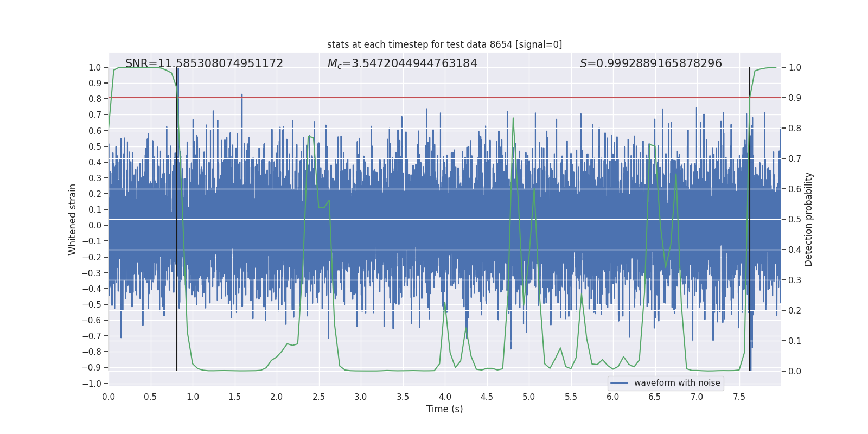Click the S=0.999 annotation text
This screenshot has height=434, width=868.
(650, 63)
